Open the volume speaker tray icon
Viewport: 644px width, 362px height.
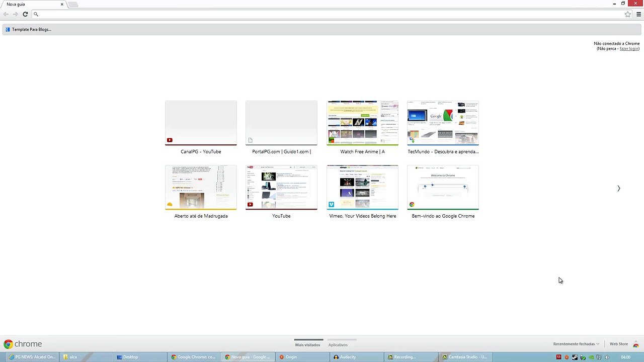607,357
